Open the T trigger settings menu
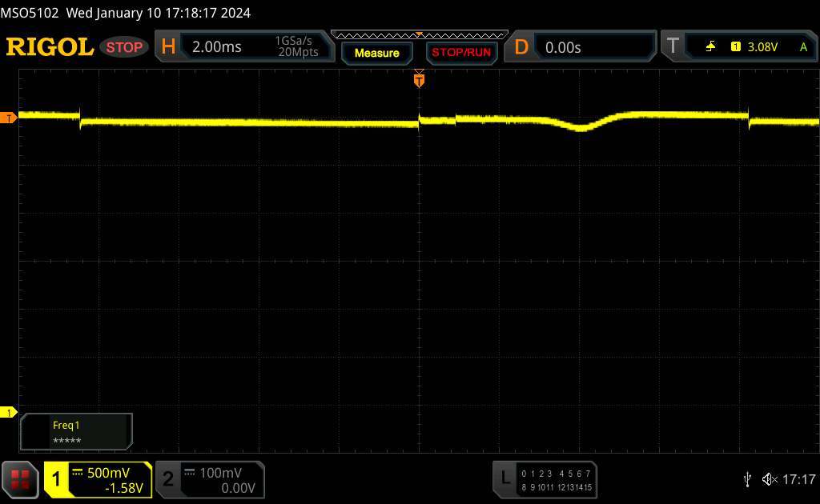The image size is (820, 504). [671, 47]
